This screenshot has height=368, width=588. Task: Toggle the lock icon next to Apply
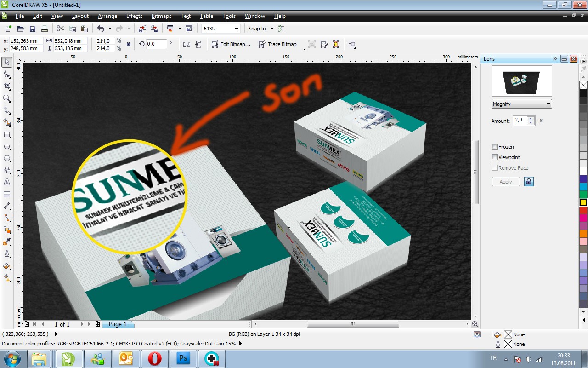point(529,182)
